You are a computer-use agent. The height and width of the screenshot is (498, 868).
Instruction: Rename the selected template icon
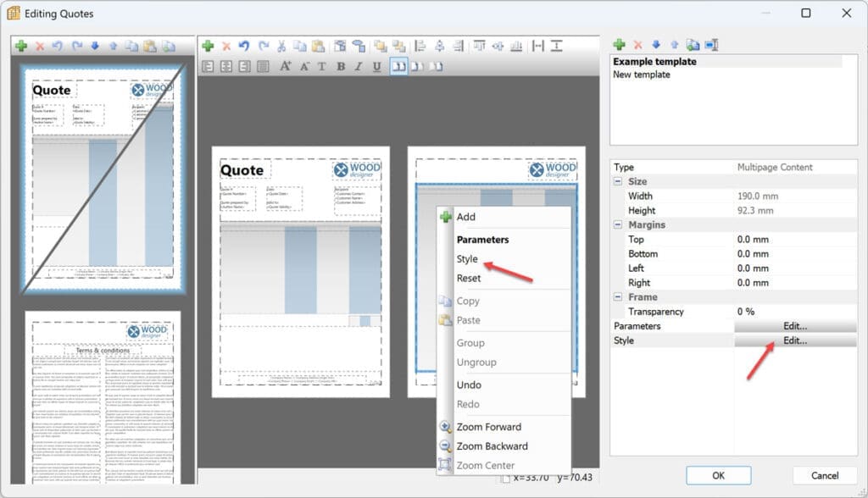tap(711, 45)
